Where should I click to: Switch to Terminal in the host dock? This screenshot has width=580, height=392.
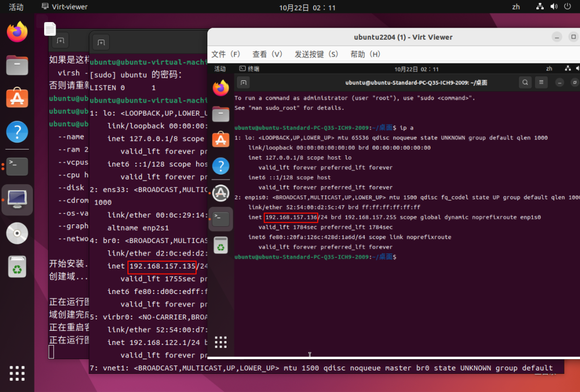click(17, 166)
